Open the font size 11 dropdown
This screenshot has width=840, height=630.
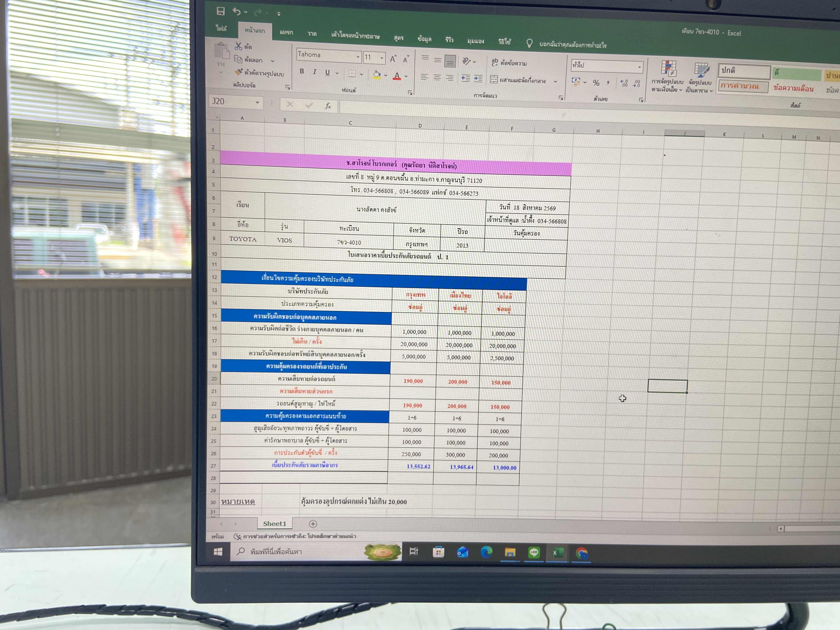(x=382, y=58)
